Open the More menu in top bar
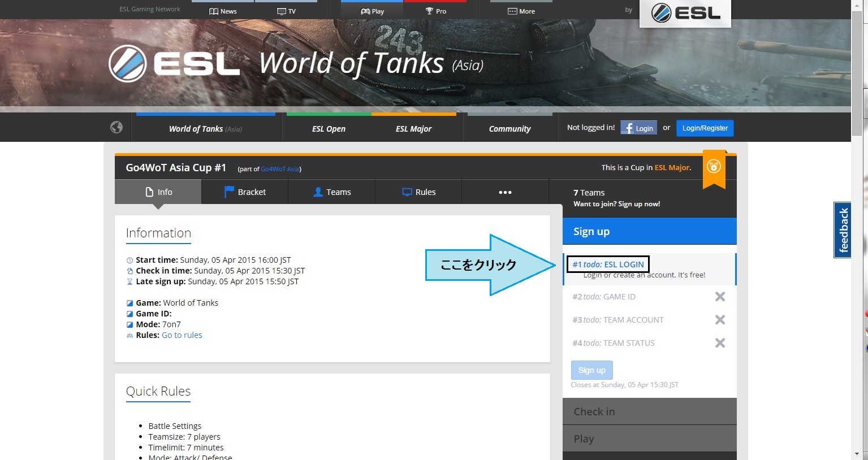Viewport: 868px width, 460px height. pyautogui.click(x=521, y=11)
